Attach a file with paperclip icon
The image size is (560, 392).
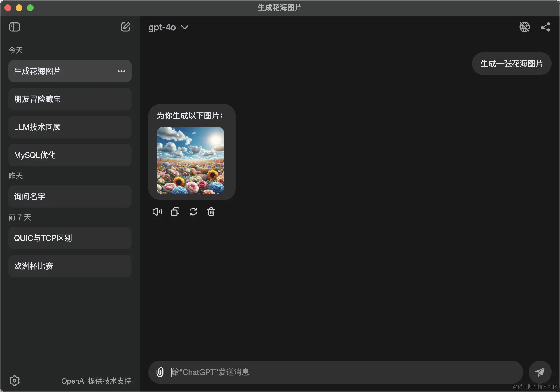click(160, 372)
